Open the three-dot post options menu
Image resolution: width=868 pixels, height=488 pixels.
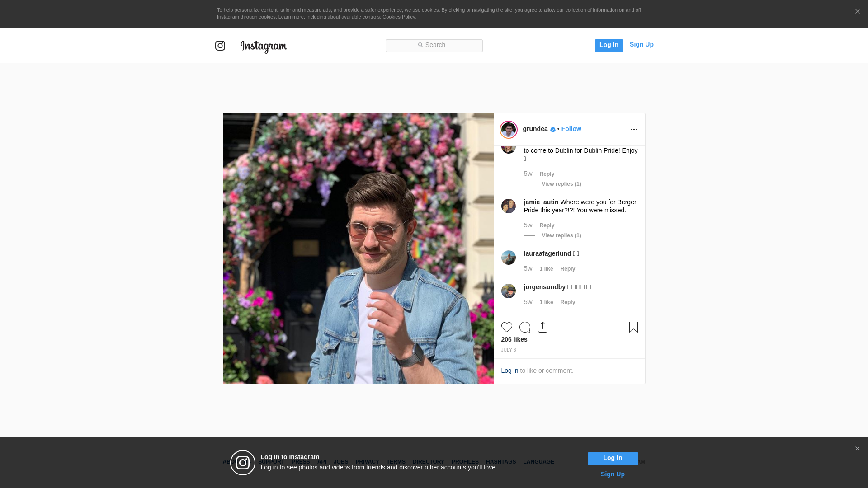[x=634, y=130]
